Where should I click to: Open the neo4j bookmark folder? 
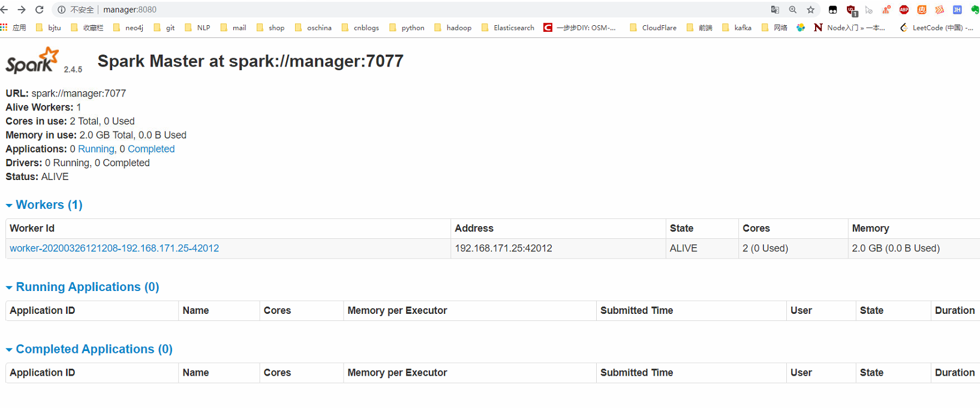tap(128, 28)
